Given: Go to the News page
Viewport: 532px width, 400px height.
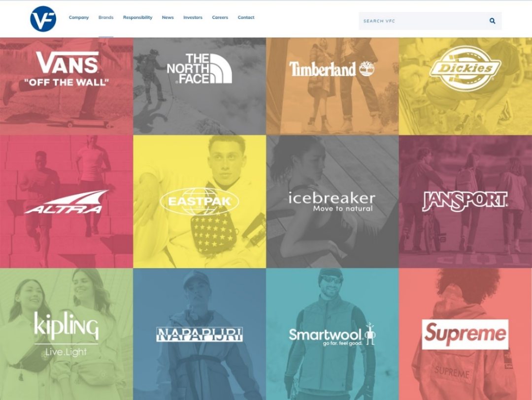Looking at the screenshot, I should pos(167,17).
